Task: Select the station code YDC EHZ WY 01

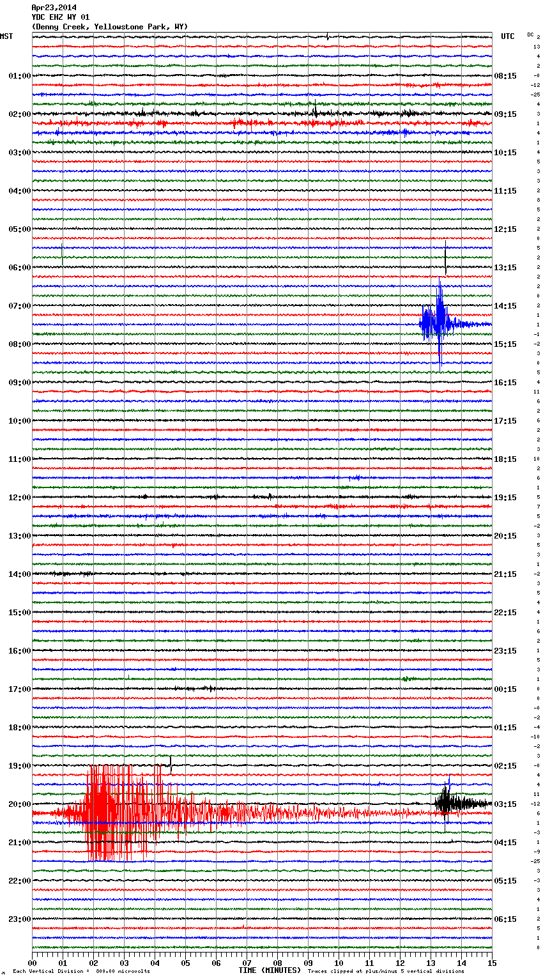Action: click(61, 17)
